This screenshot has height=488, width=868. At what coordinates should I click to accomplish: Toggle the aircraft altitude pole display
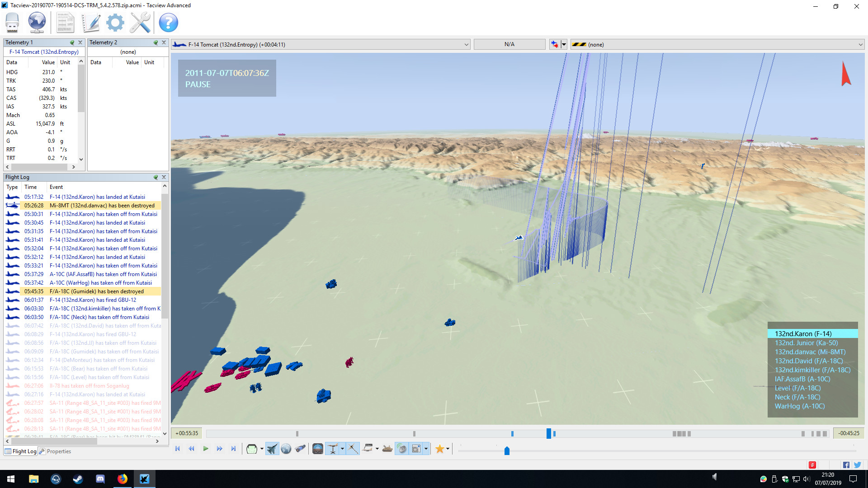point(333,449)
